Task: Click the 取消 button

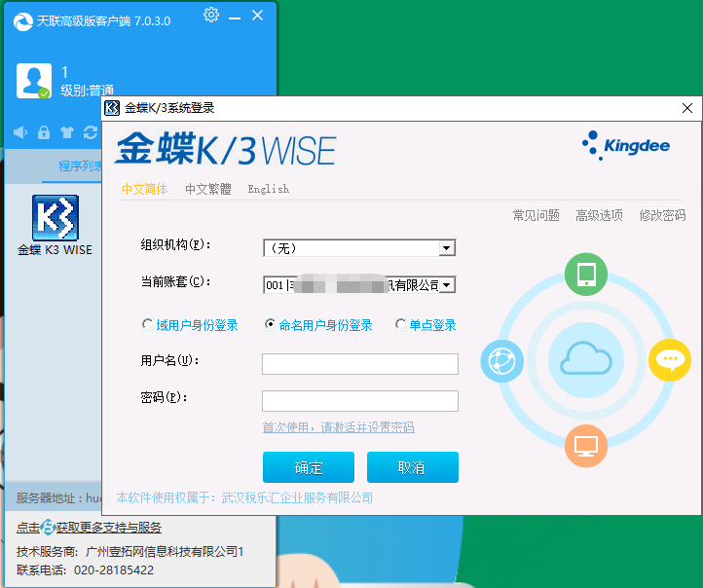Action: [413, 467]
